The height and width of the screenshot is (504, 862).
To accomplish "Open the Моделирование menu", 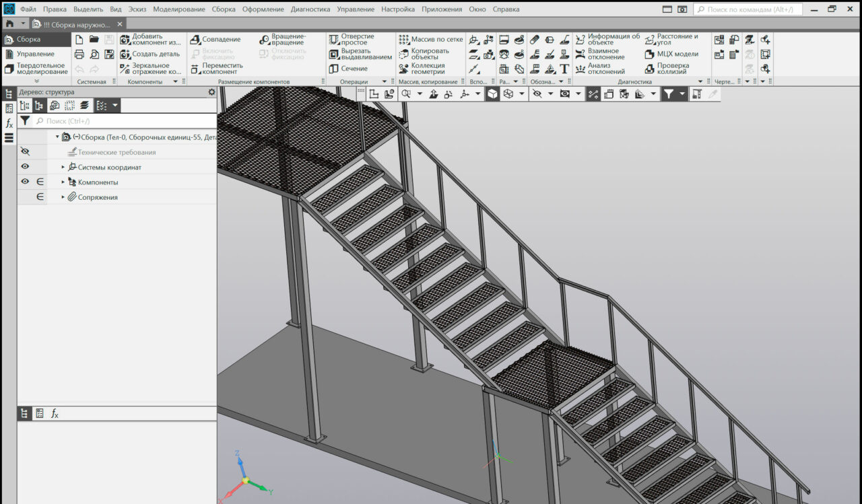I will 179,9.
